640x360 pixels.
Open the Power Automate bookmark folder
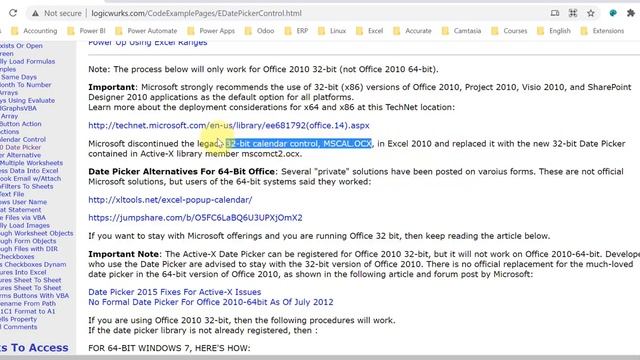[146, 31]
